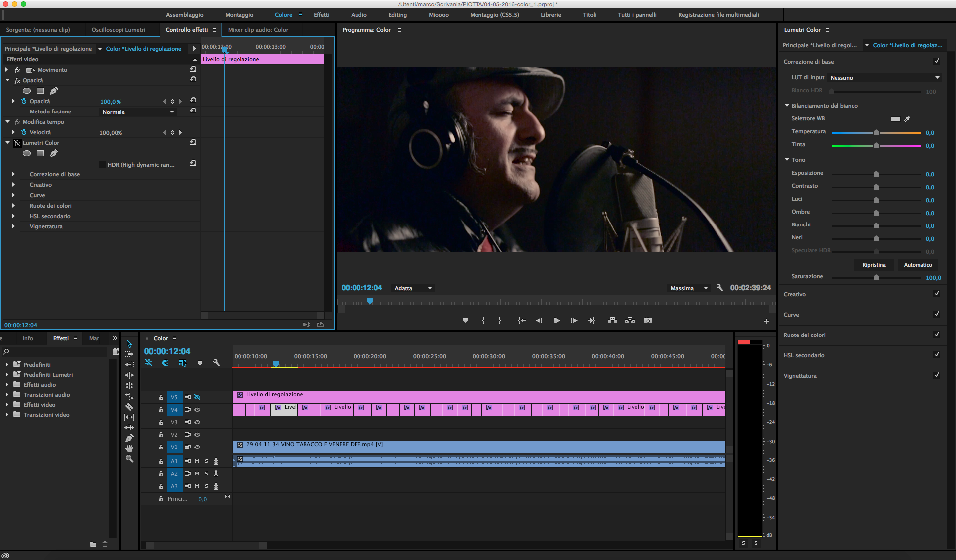Toggle V1 track output eye
This screenshot has height=560, width=956.
tap(197, 447)
